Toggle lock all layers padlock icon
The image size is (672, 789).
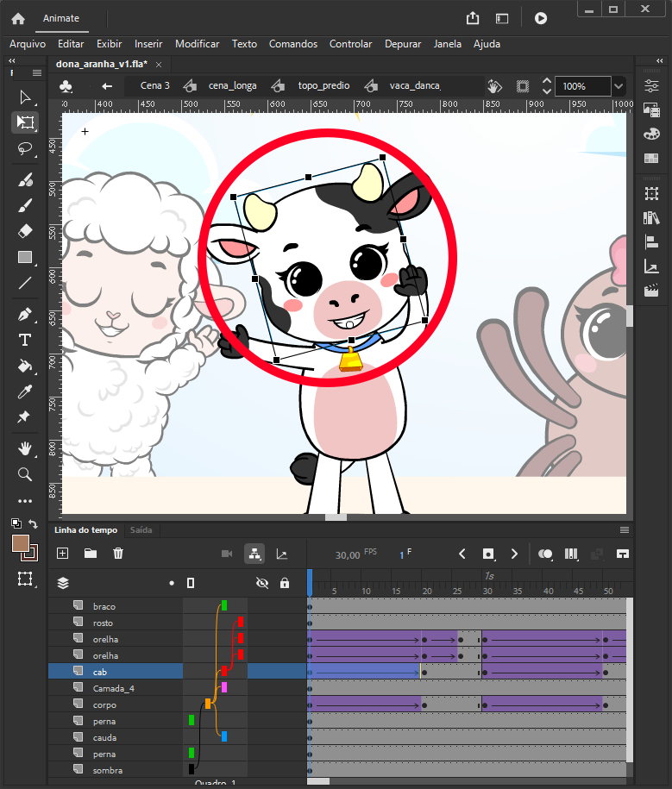point(285,583)
